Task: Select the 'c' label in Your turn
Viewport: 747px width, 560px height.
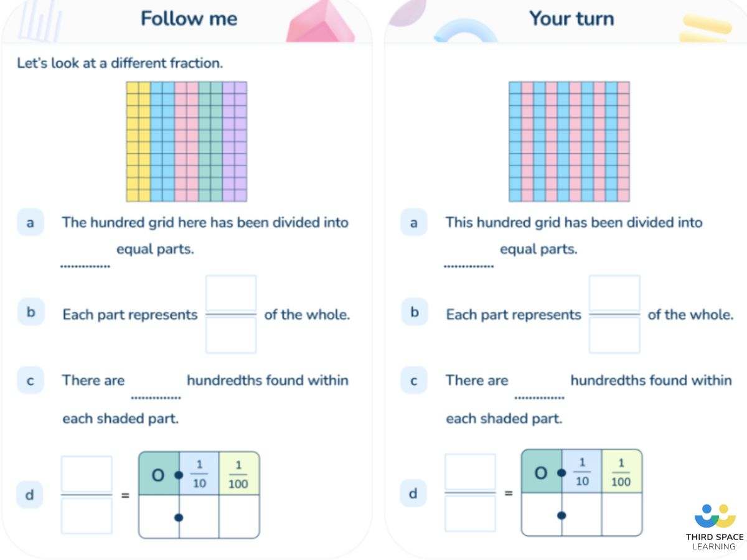Action: 414,381
